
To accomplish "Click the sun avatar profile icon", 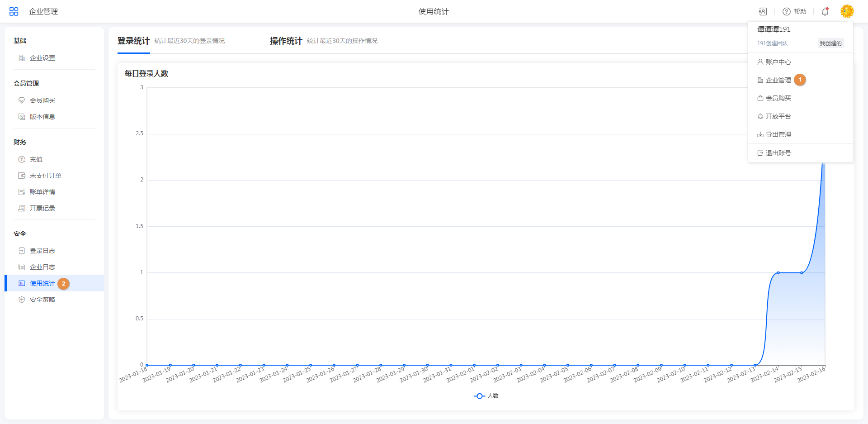I will pos(847,11).
